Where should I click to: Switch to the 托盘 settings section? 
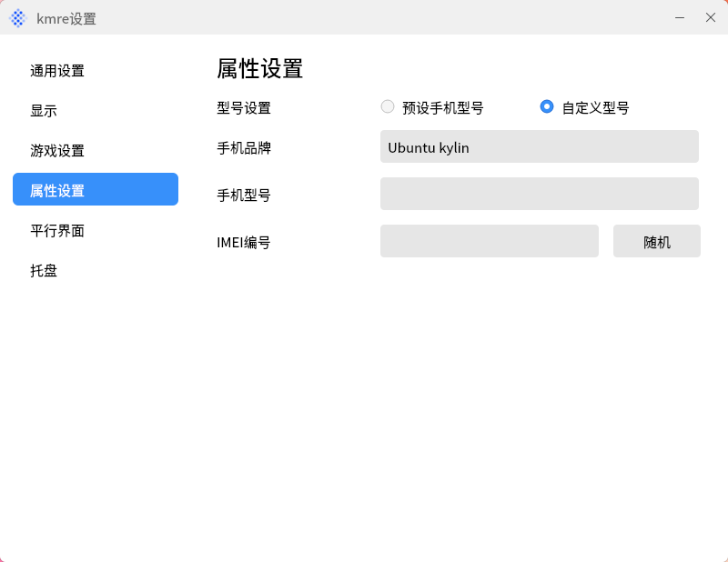[43, 270]
